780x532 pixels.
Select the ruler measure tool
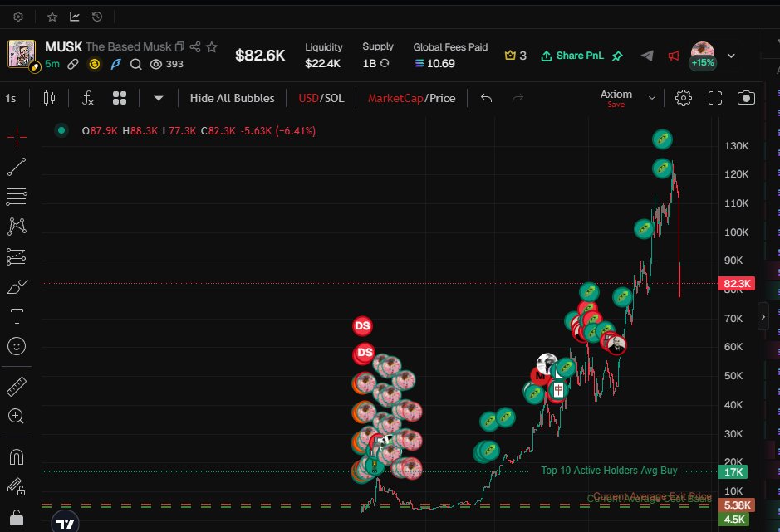point(17,386)
